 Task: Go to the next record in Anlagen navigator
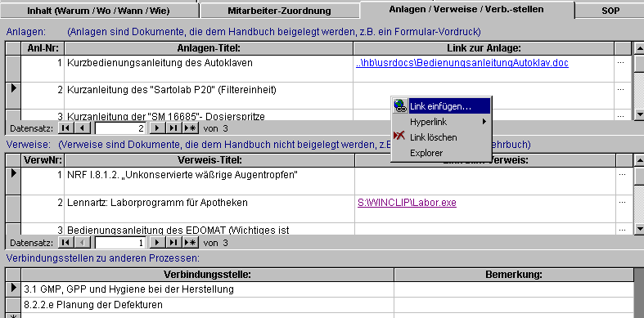[157, 128]
